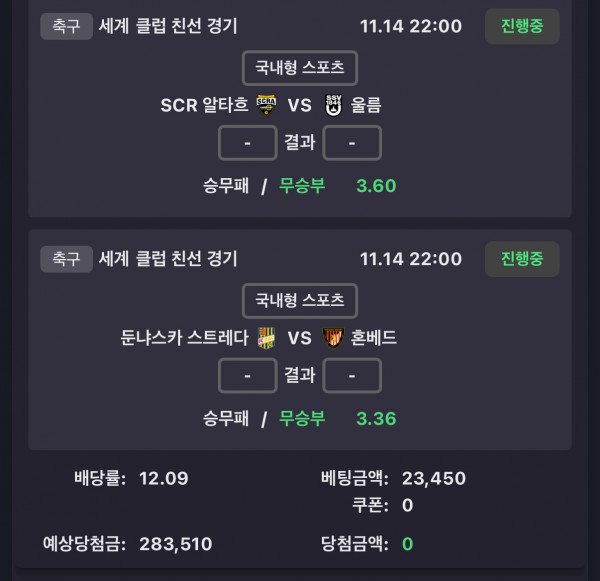
Task: Select the 무승부 3.36 odds pick
Action: point(338,418)
